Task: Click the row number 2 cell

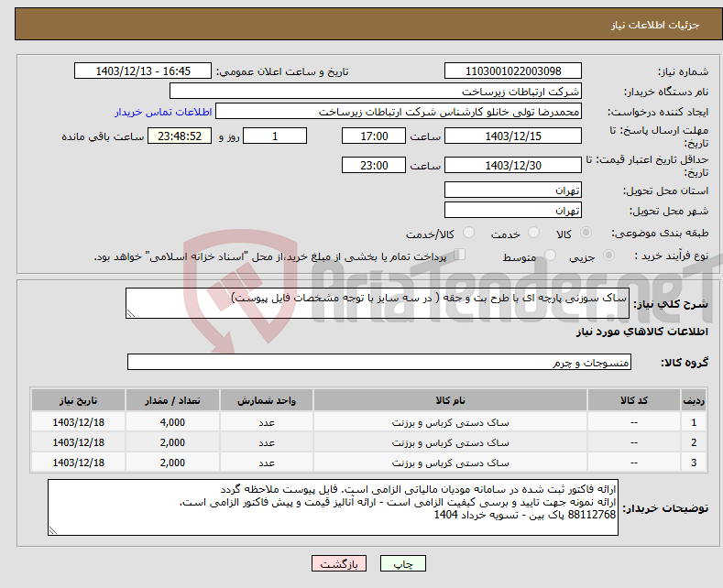Action: click(x=694, y=442)
